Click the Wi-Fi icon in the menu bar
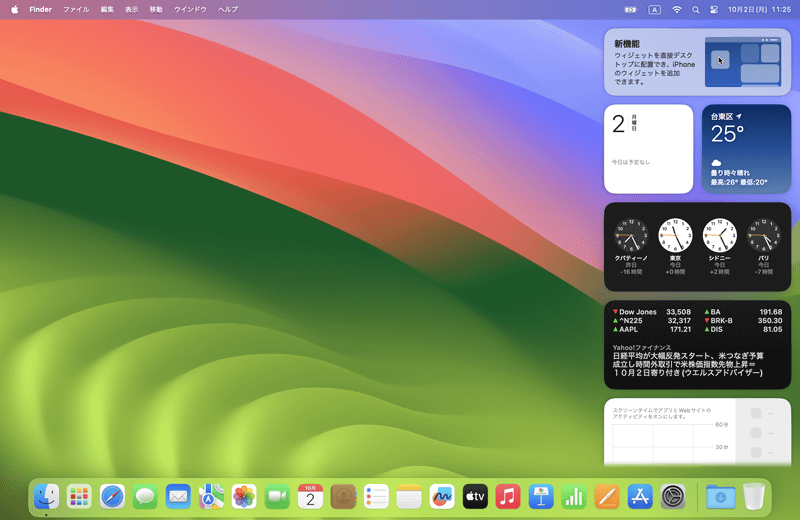The width and height of the screenshot is (800, 520). click(x=677, y=9)
